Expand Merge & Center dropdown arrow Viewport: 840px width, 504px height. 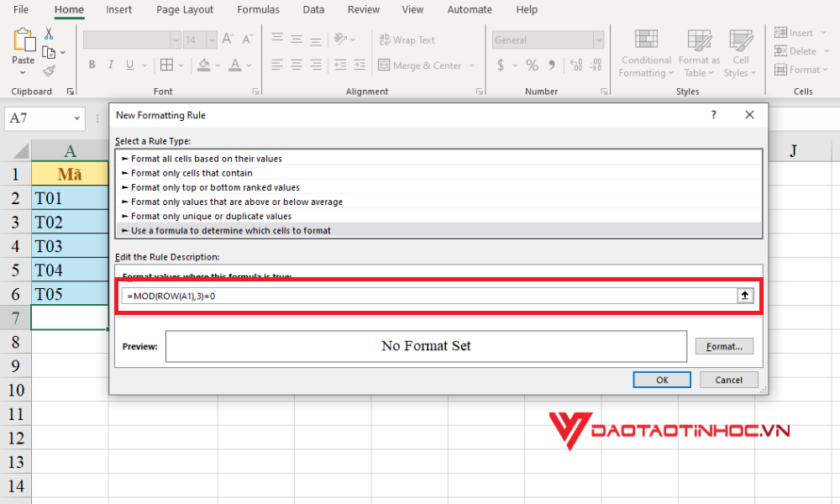click(472, 66)
